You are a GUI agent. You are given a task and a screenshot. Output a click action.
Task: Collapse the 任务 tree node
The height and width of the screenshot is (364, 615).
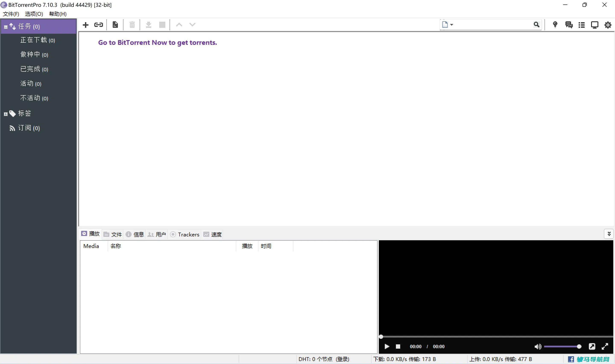tap(6, 27)
